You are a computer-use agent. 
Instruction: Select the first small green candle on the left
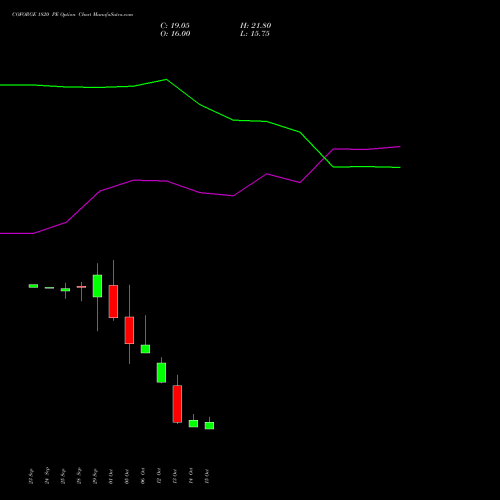point(33,286)
